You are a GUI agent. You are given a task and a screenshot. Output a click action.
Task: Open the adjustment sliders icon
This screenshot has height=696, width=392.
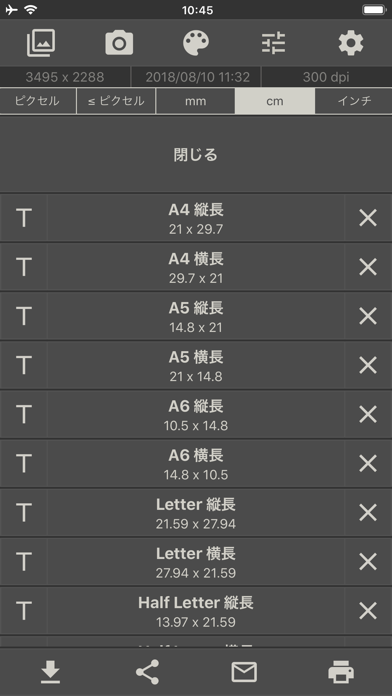[x=273, y=43]
